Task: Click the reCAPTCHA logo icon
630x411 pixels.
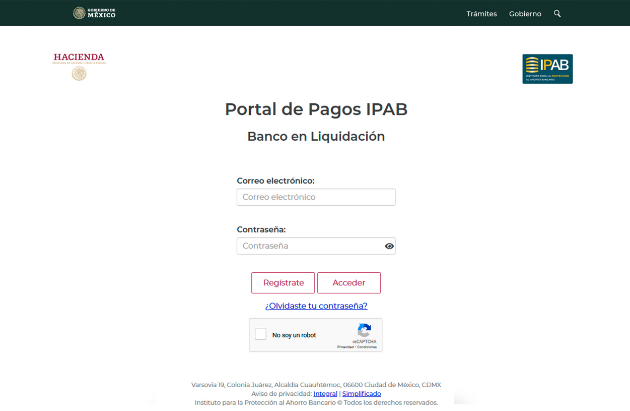Action: [364, 330]
